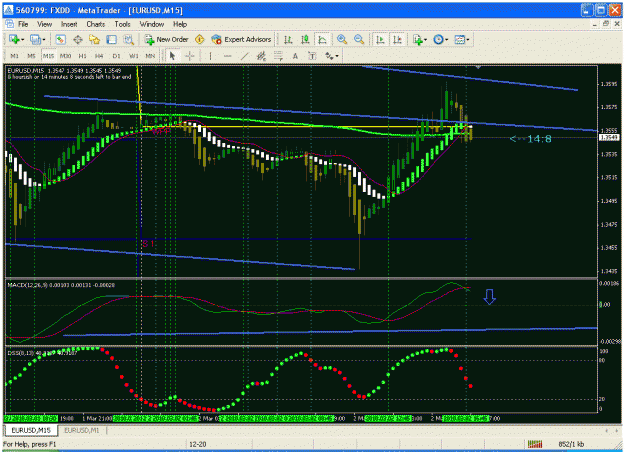The height and width of the screenshot is (452, 625).
Task: Switch timeframe to M5
Action: pos(31,56)
